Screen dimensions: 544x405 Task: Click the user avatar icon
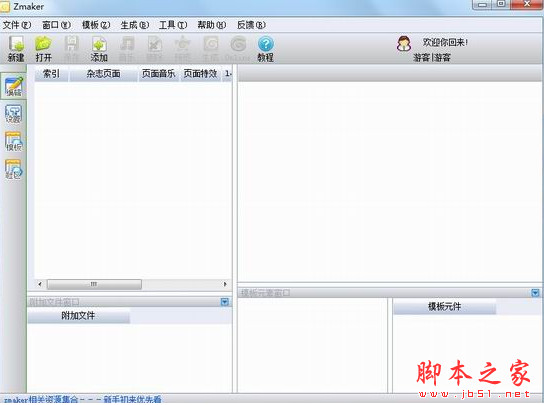click(x=404, y=44)
